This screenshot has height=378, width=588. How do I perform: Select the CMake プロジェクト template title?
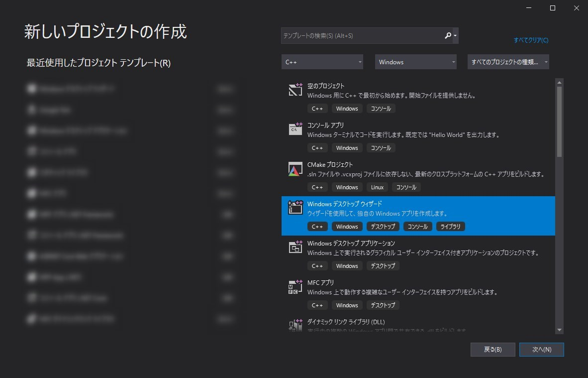[x=330, y=165]
